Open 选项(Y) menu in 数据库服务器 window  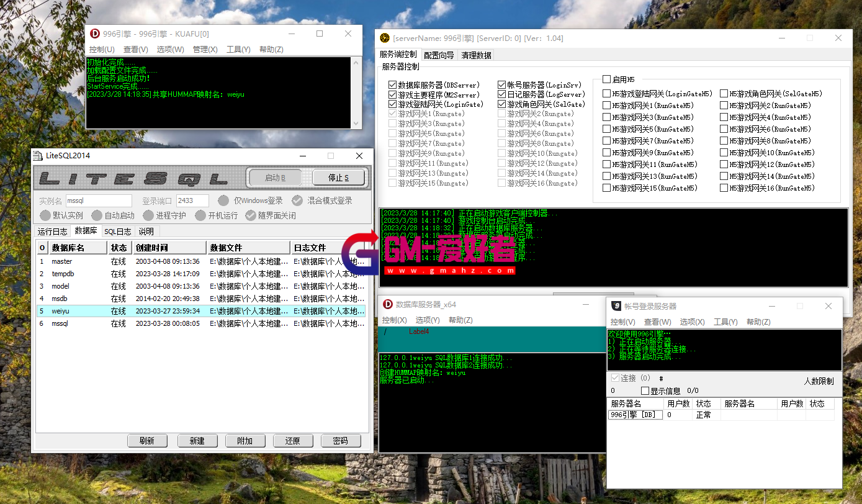(x=428, y=320)
